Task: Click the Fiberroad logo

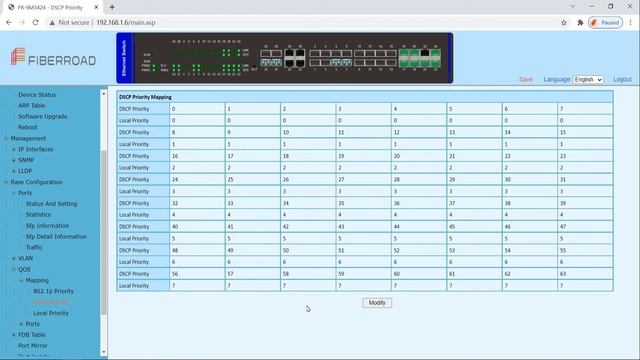Action: click(53, 57)
